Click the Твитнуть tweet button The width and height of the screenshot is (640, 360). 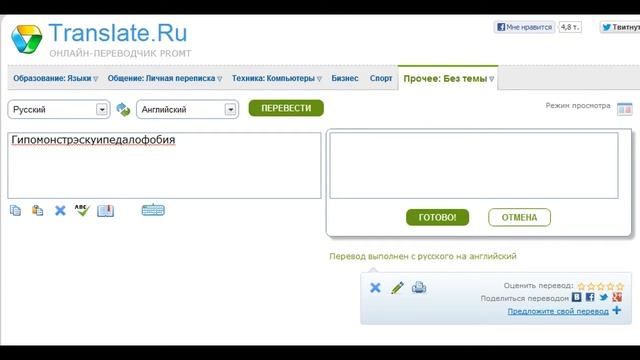pyautogui.click(x=620, y=27)
